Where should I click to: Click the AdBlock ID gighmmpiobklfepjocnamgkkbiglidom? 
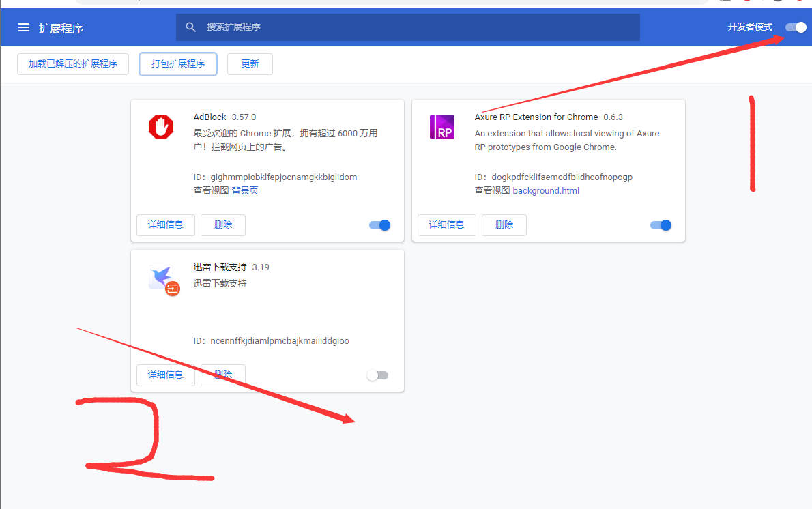[284, 177]
